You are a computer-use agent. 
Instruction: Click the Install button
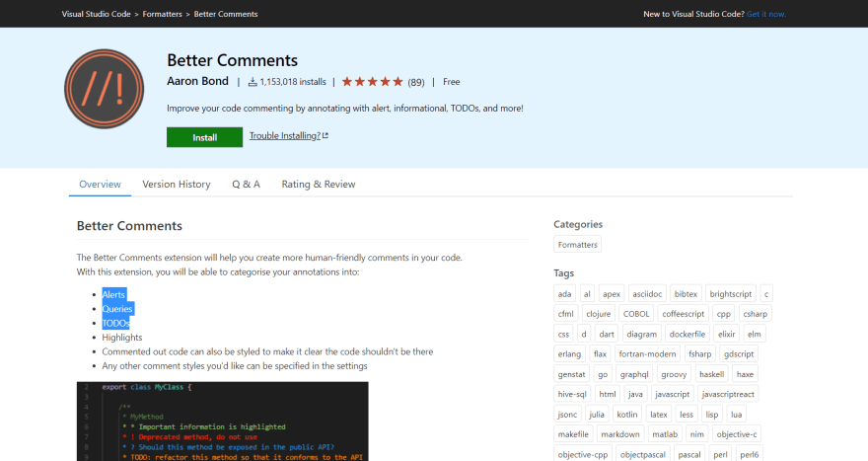click(205, 137)
